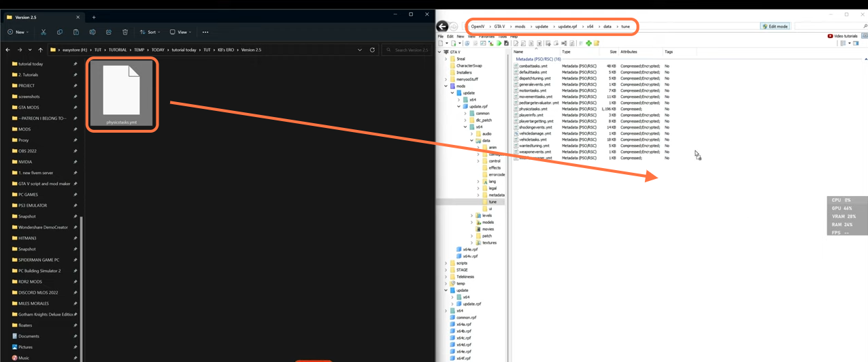Expand the address bar history dropdown in Explorer
This screenshot has height=362, width=868.
[x=360, y=50]
